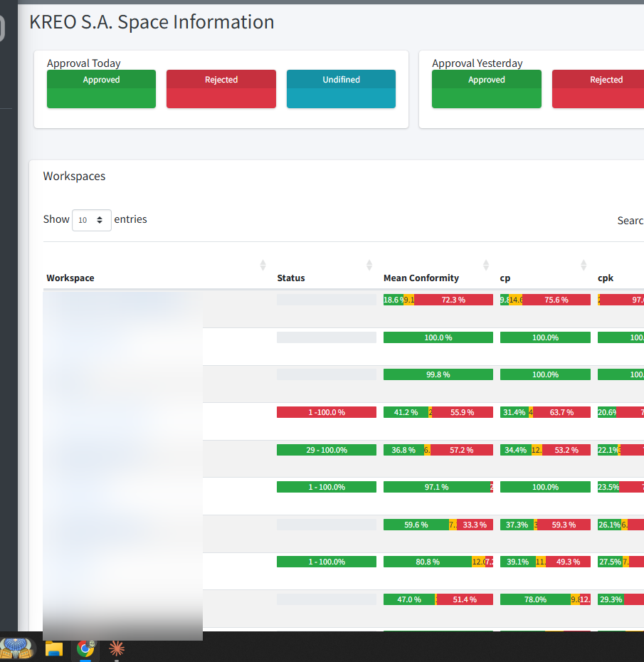Screen dimensions: 644x662
Task: Click the 55.9 % red conformity segment
Action: 463,412
